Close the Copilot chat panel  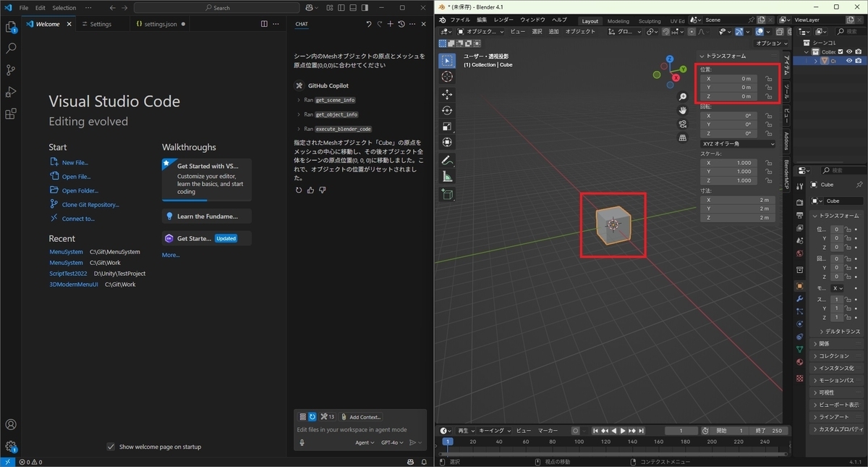[422, 24]
